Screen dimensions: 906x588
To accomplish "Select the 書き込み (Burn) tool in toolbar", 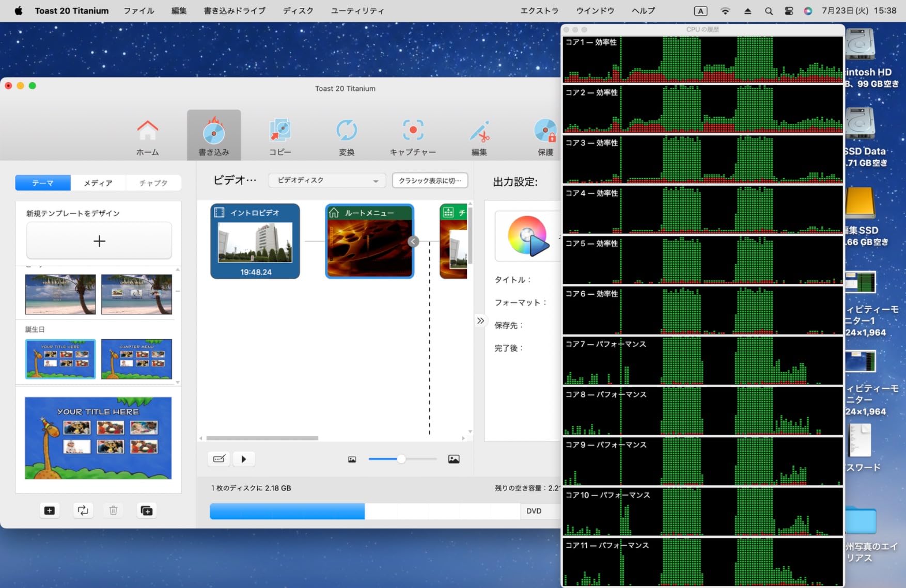I will coord(214,134).
